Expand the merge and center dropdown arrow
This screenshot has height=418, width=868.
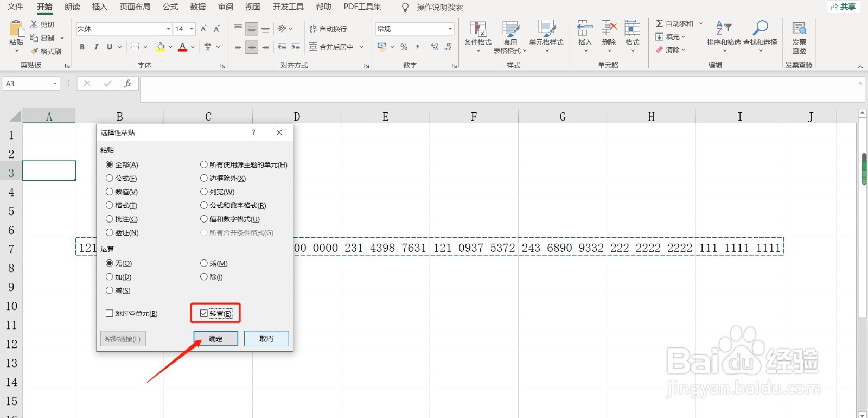coord(362,47)
